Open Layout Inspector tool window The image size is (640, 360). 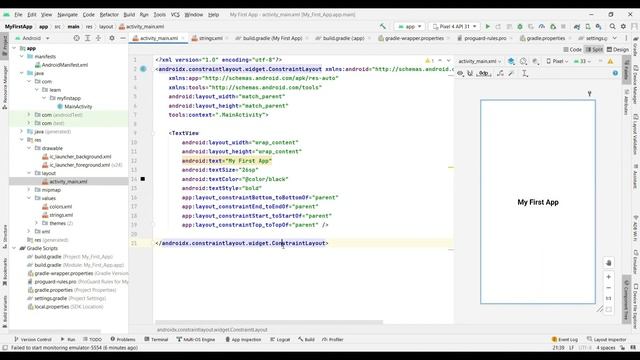[606, 339]
